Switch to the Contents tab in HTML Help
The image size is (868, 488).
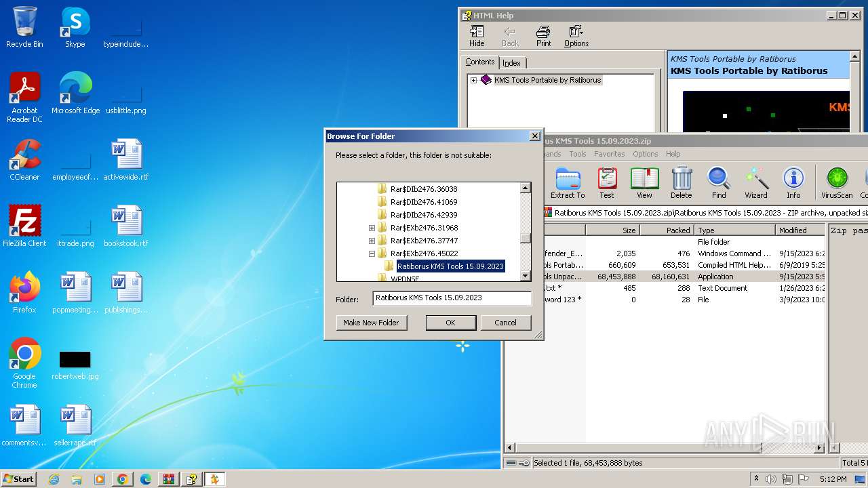tap(480, 62)
